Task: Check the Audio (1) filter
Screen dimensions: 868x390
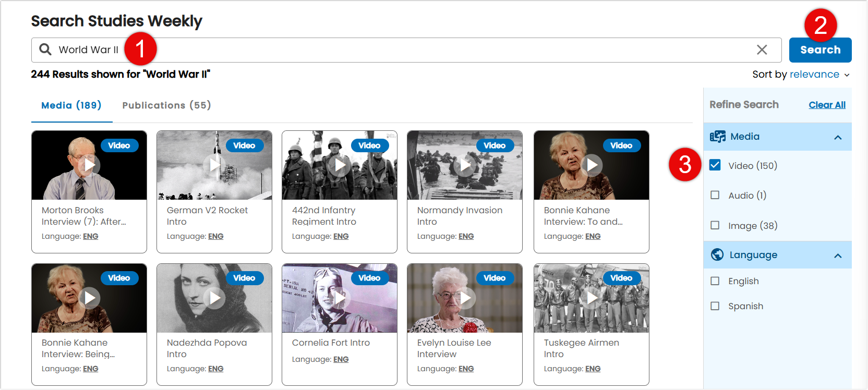Action: click(x=715, y=195)
